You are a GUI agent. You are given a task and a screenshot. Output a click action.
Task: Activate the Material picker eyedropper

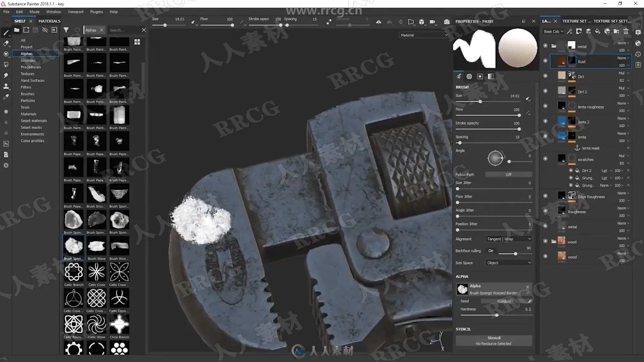pyautogui.click(x=6, y=97)
